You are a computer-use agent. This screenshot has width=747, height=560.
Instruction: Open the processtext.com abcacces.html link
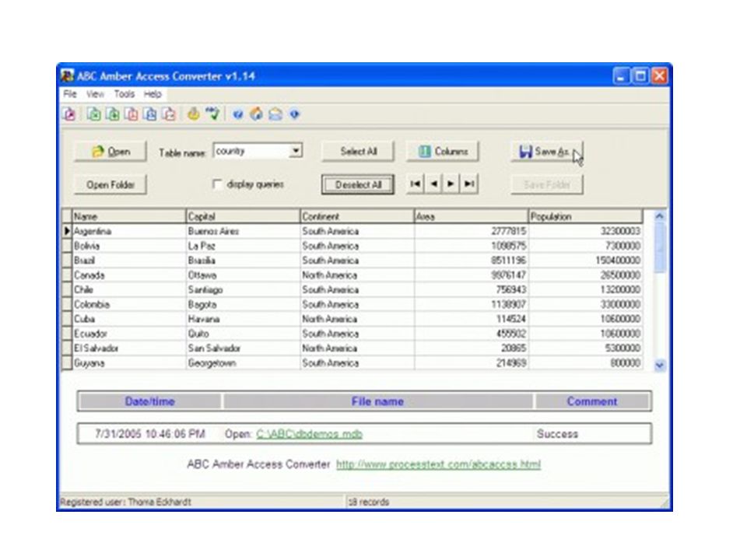(x=438, y=464)
